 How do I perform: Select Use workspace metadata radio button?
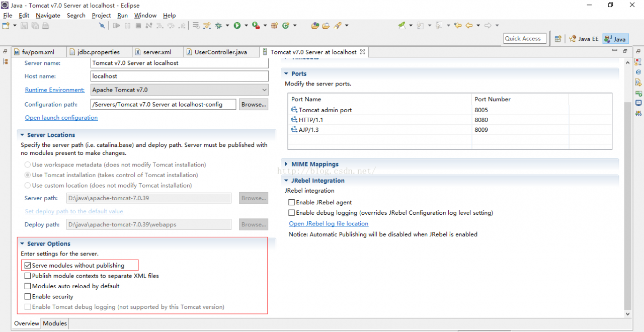pyautogui.click(x=28, y=165)
